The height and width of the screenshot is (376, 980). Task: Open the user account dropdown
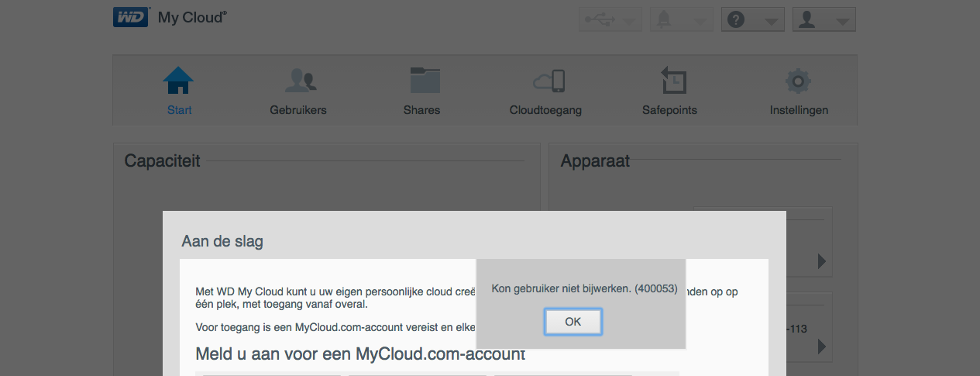[x=824, y=20]
